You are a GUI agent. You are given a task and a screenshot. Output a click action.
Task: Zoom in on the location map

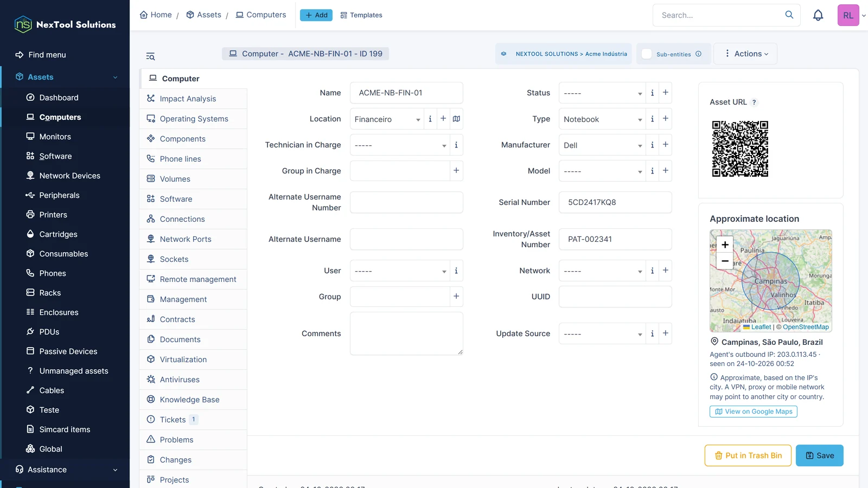click(725, 245)
